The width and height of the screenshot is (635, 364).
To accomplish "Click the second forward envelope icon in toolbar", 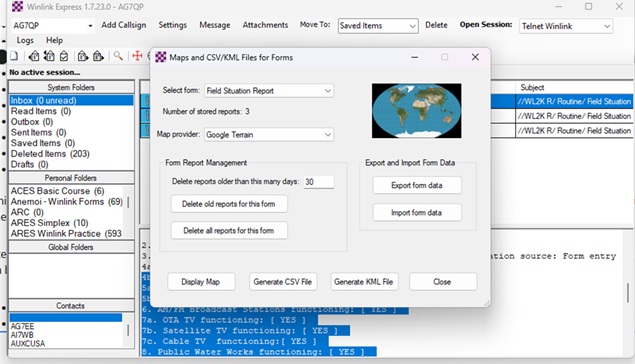I will point(98,56).
